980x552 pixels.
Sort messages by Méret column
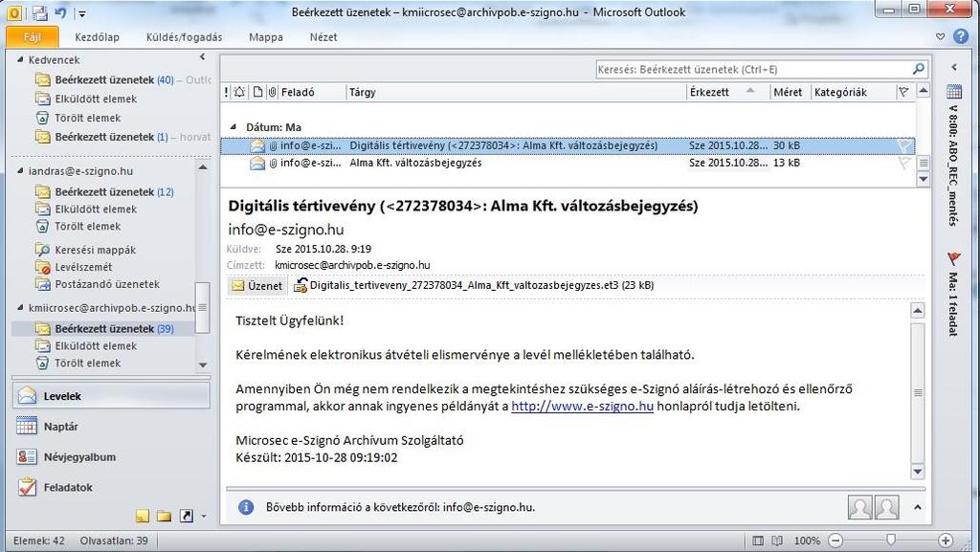(x=790, y=92)
